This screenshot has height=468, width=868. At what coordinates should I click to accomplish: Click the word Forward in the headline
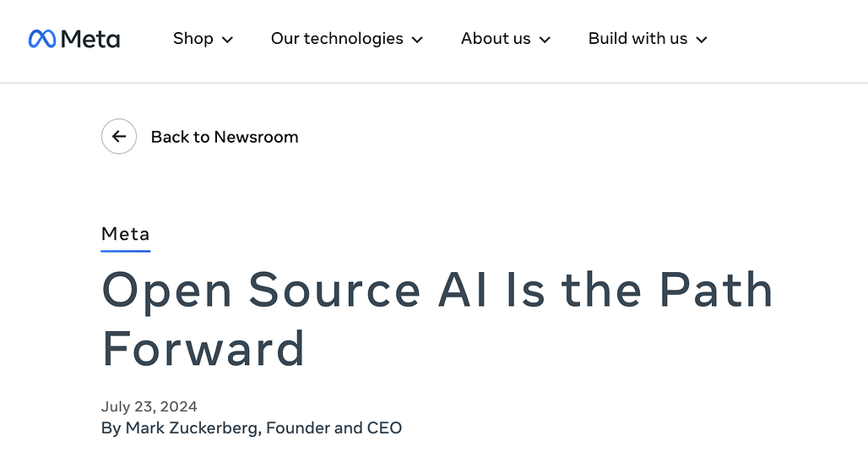[203, 349]
